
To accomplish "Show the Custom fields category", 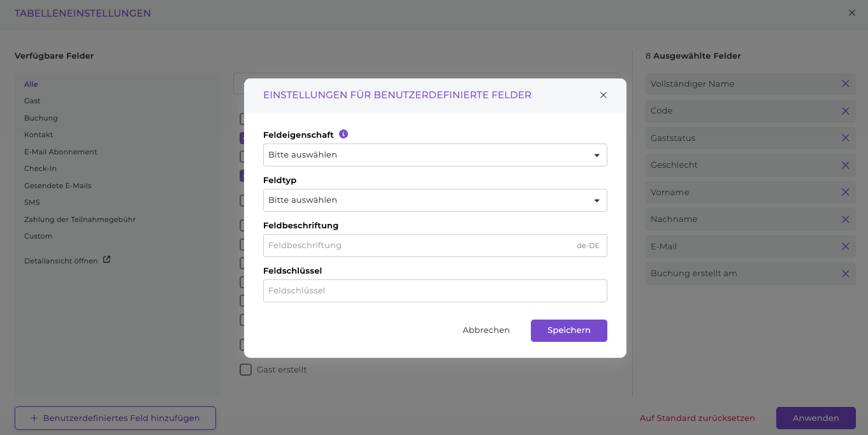I will pos(38,236).
